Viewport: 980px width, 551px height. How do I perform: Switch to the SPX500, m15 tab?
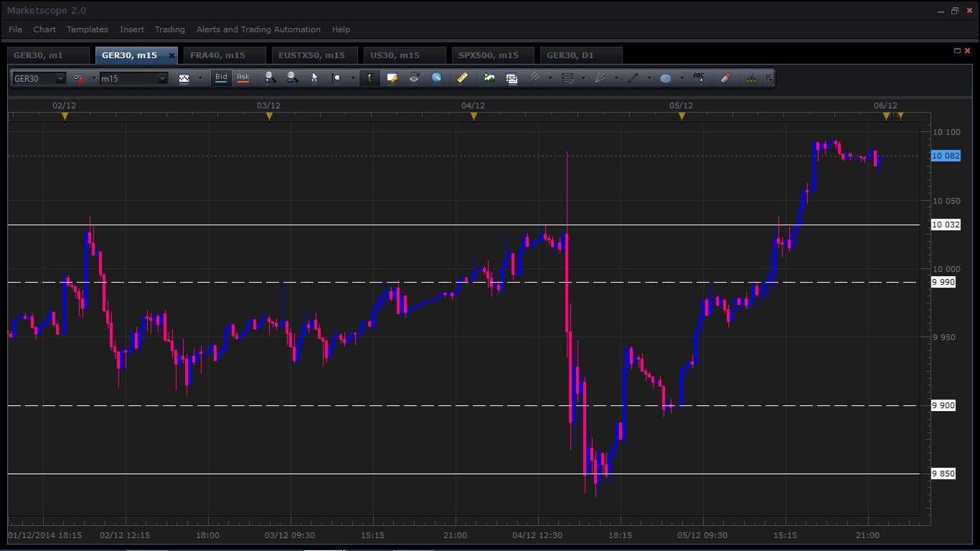493,55
